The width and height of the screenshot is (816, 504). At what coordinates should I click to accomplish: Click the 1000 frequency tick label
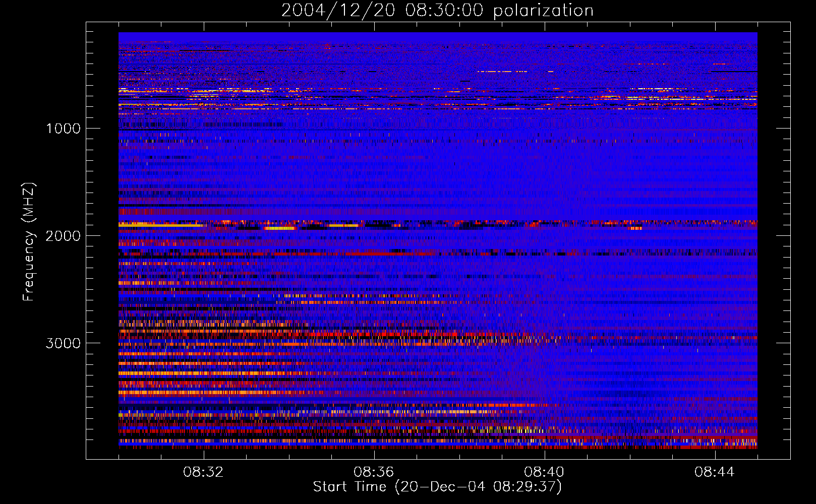(63, 129)
